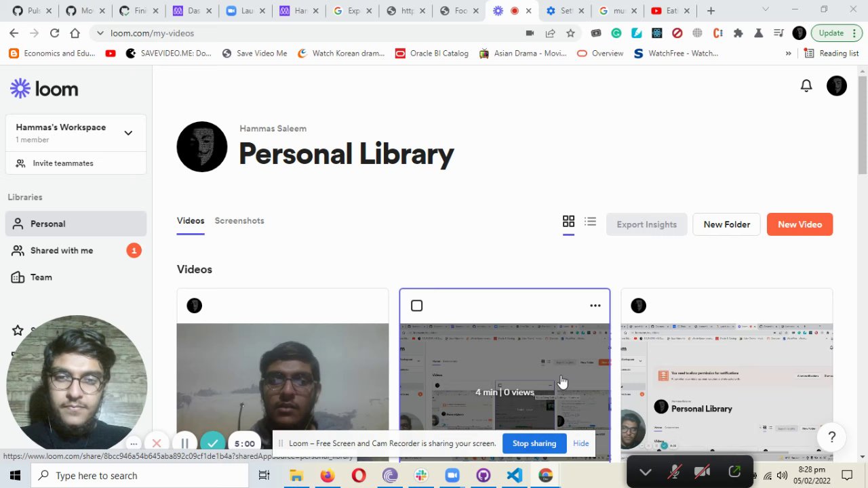The image size is (868, 488).
Task: Open the React DevTools extension icon
Action: pos(657,33)
